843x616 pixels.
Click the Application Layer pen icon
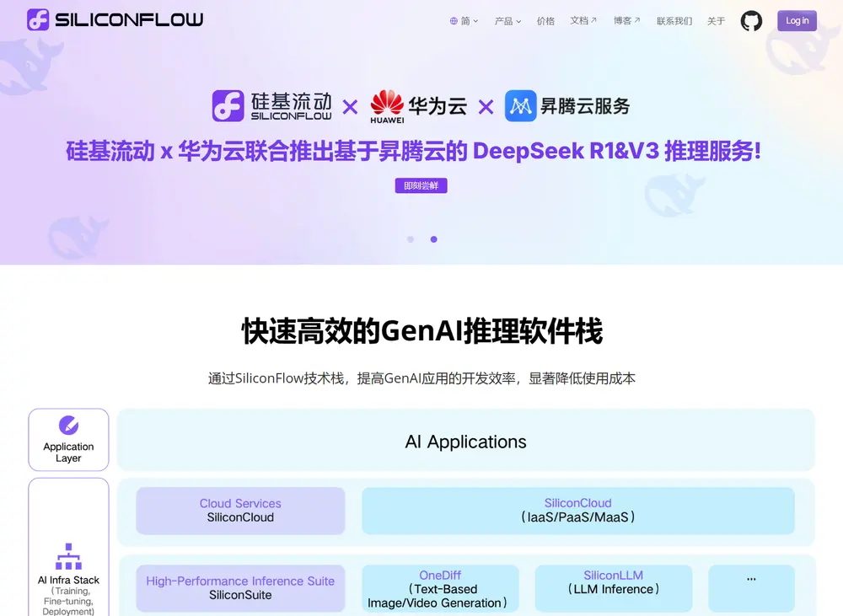pyautogui.click(x=68, y=426)
